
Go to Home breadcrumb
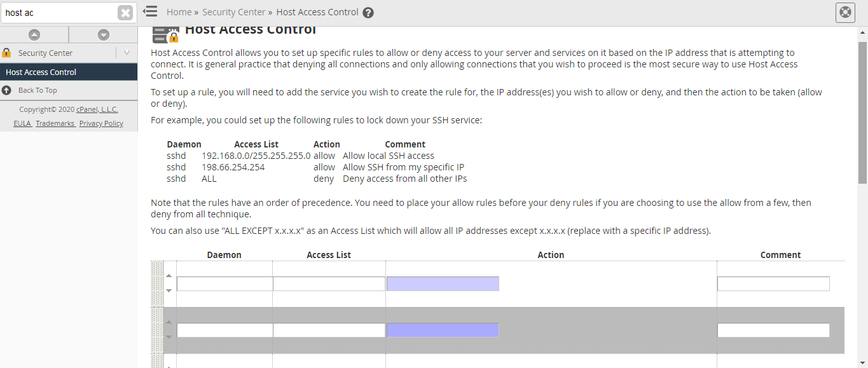pos(179,12)
